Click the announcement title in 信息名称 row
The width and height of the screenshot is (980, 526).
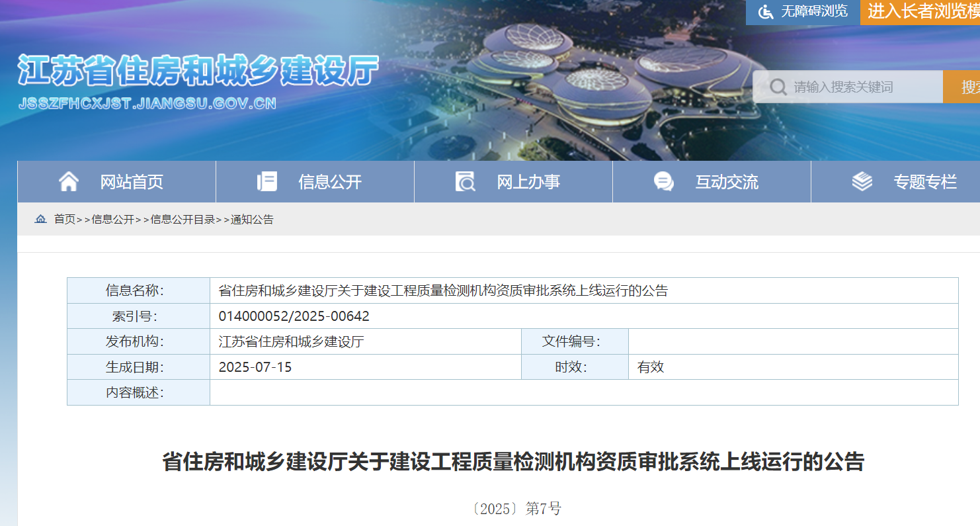pyautogui.click(x=443, y=290)
